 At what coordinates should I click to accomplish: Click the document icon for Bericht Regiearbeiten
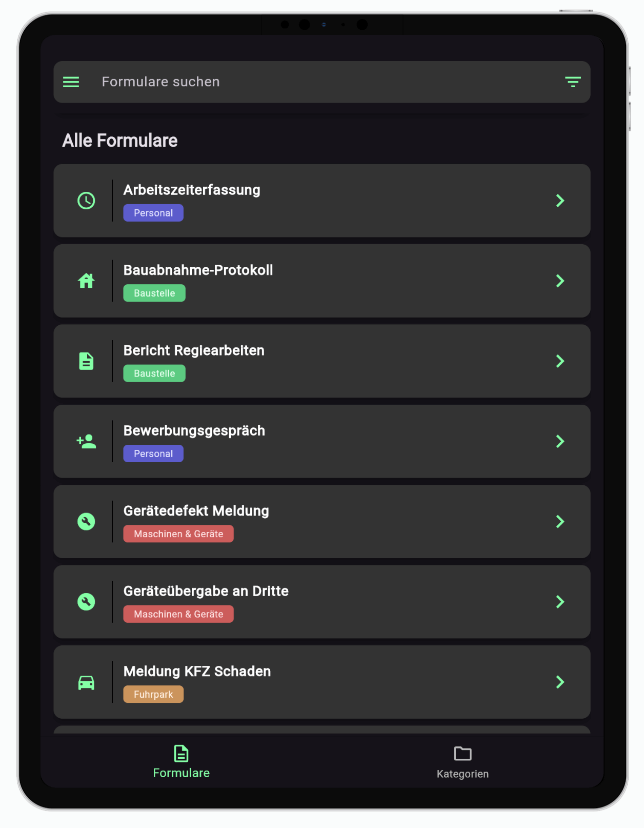(86, 361)
